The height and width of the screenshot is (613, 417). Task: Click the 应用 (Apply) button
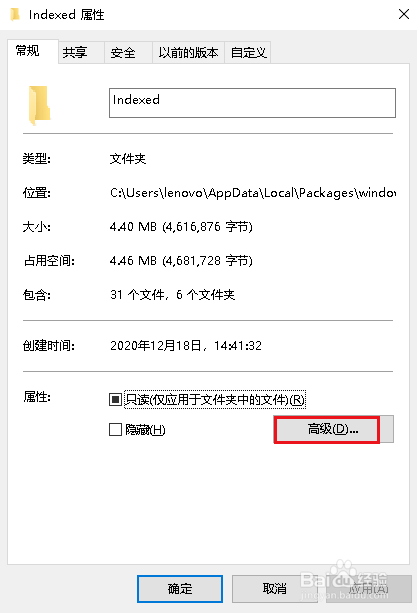click(x=369, y=588)
